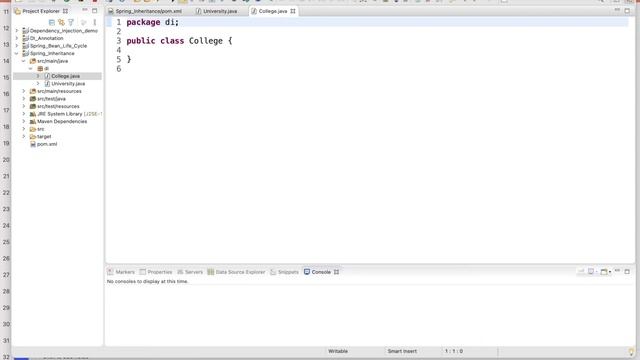Expand the src/test/resources folder
This screenshot has height=360, width=640.
[24, 106]
